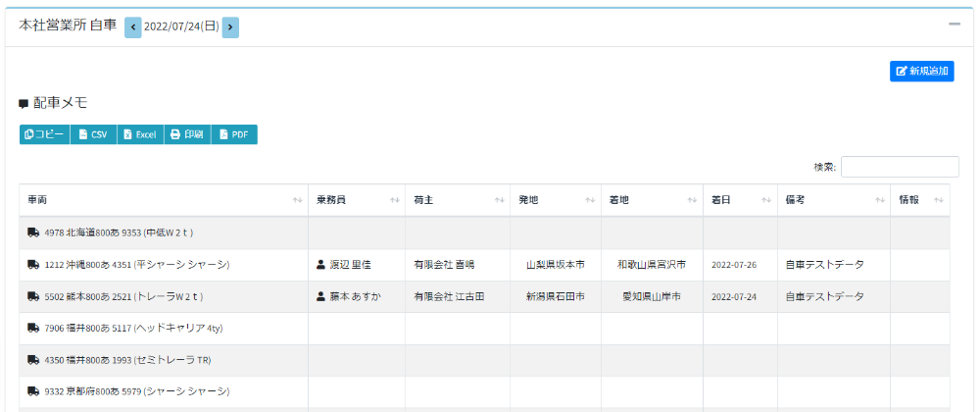Sort by 荷主 column header

click(458, 200)
